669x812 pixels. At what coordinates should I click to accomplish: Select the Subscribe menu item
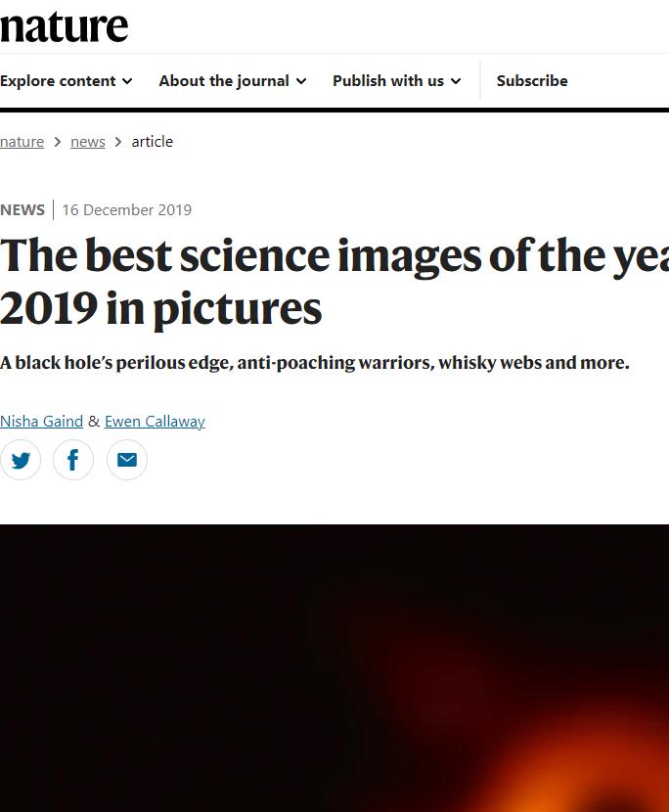pos(532,81)
